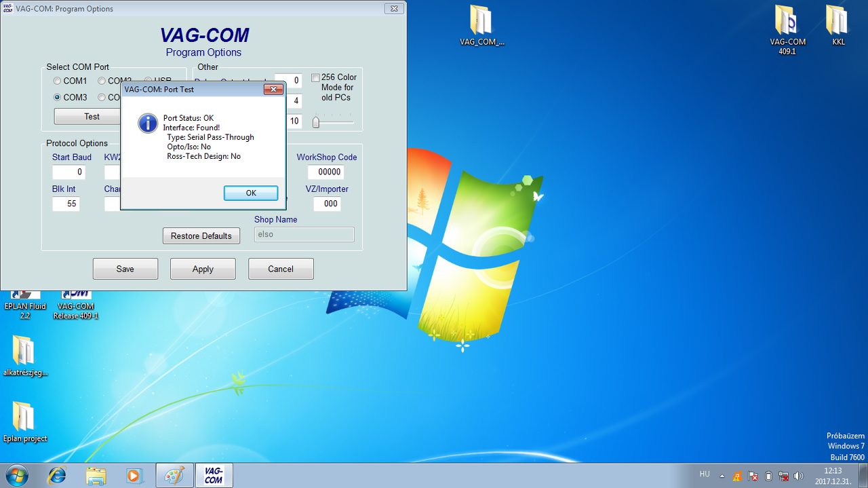Click the 'Opto/Iso: No' text
Image resolution: width=868 pixels, height=488 pixels.
coord(189,147)
